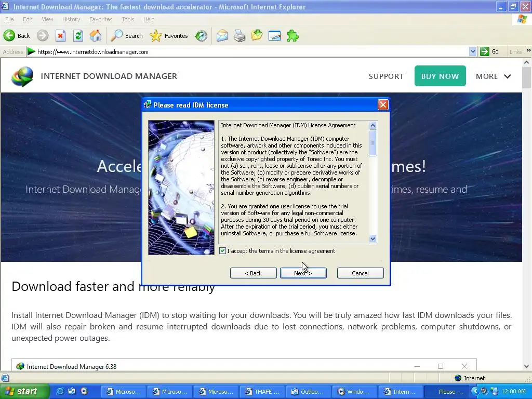Click the green Go arrow button
The width and height of the screenshot is (532, 399).
(x=485, y=51)
